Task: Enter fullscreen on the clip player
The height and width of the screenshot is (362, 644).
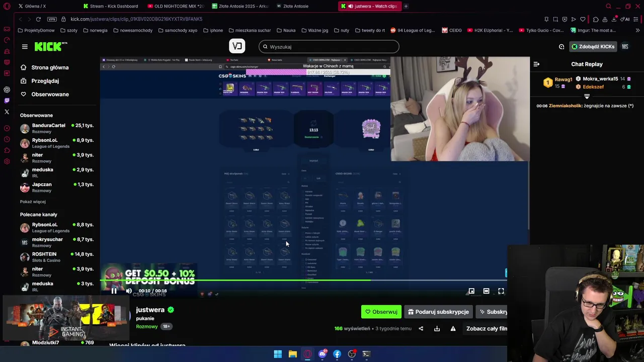Action: [x=501, y=291]
